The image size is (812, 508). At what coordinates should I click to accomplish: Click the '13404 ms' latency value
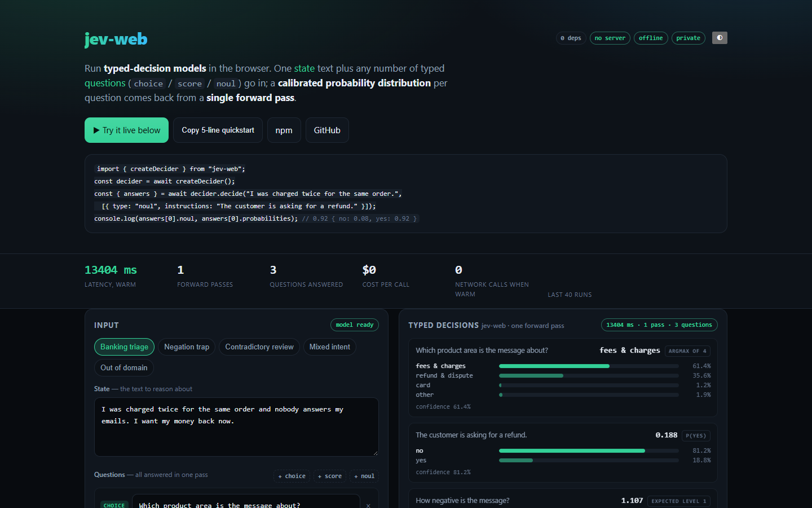coord(111,270)
